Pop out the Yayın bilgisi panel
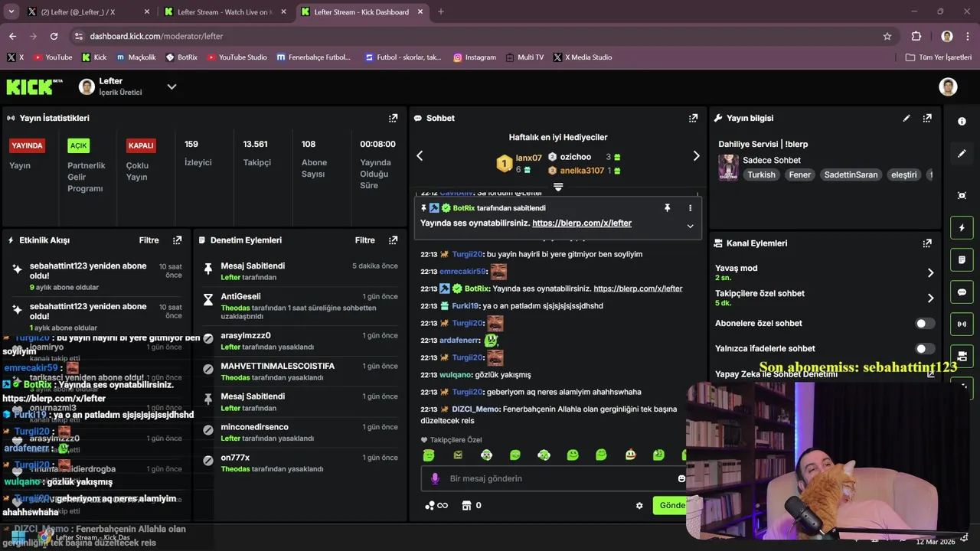This screenshot has height=551, width=980. click(927, 118)
